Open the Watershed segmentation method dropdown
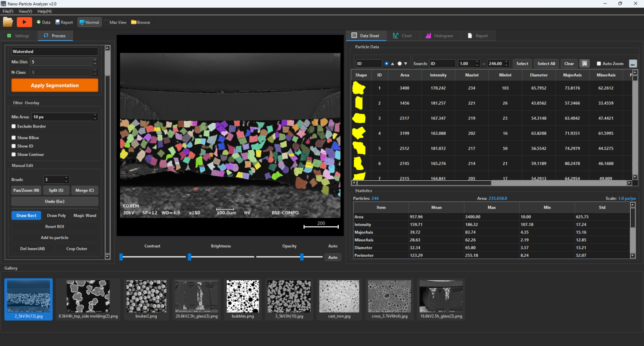The height and width of the screenshot is (346, 644). pos(55,52)
